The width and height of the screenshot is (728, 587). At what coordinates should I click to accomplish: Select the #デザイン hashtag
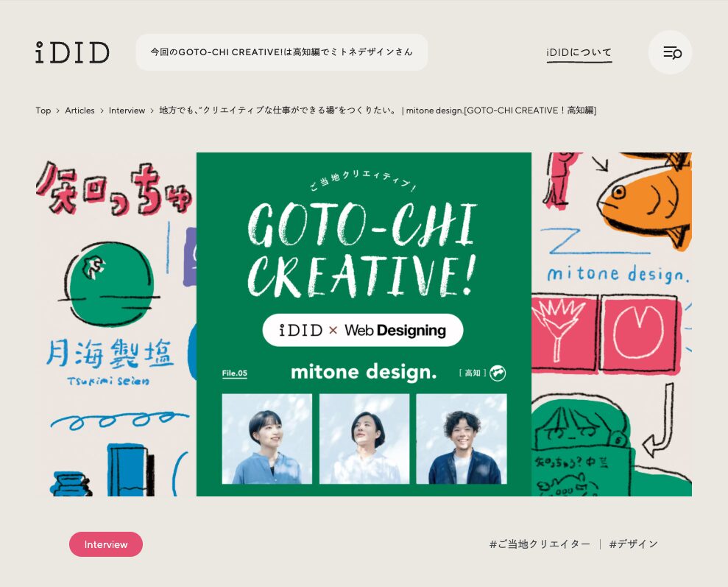point(633,544)
